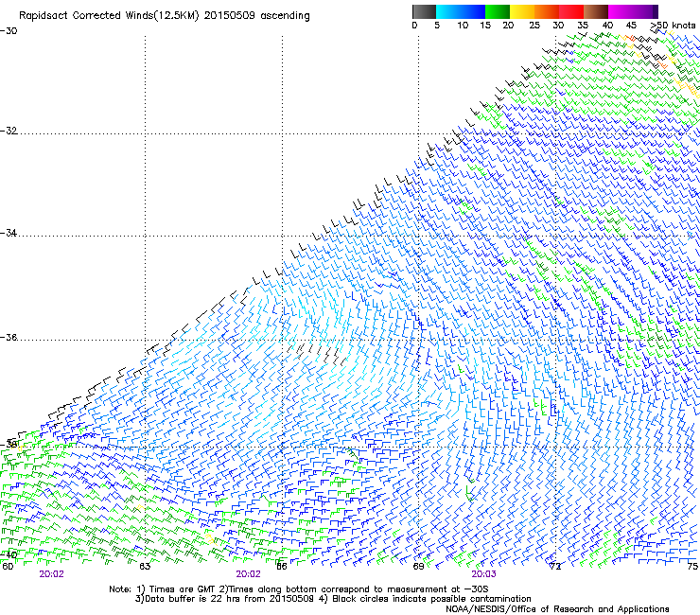Click the '63' longitude axis label
Viewport: 700px width, 615px height.
click(145, 567)
